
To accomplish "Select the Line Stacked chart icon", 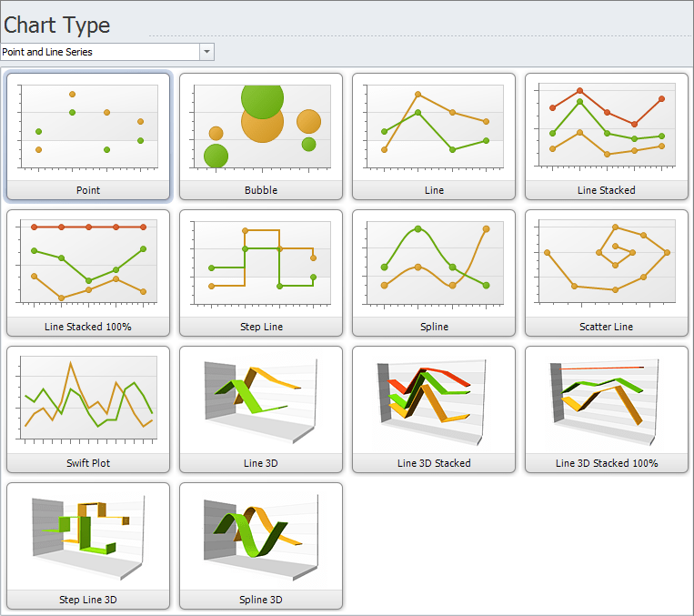I will coord(607,126).
